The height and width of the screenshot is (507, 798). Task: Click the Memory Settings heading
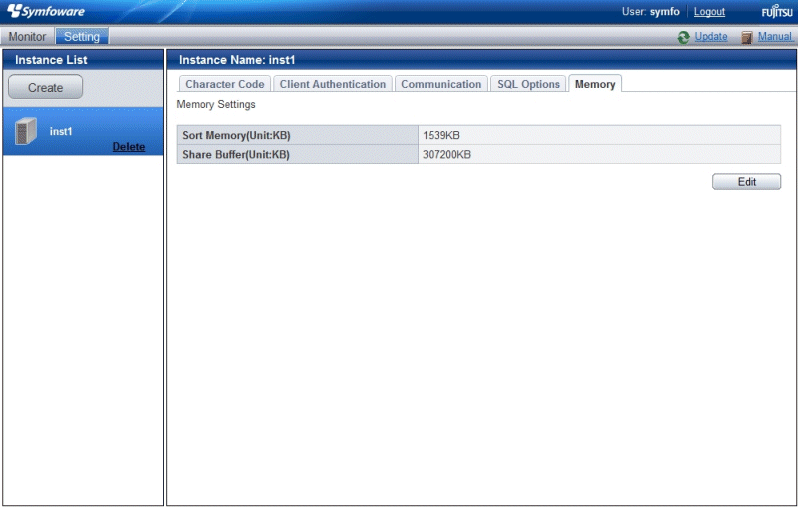(216, 104)
